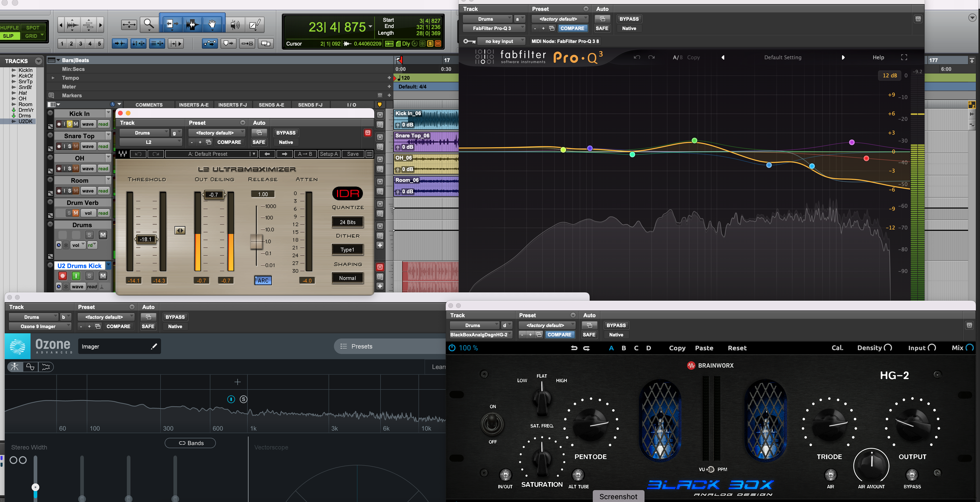Open L2 preset list menu icon

tap(369, 154)
